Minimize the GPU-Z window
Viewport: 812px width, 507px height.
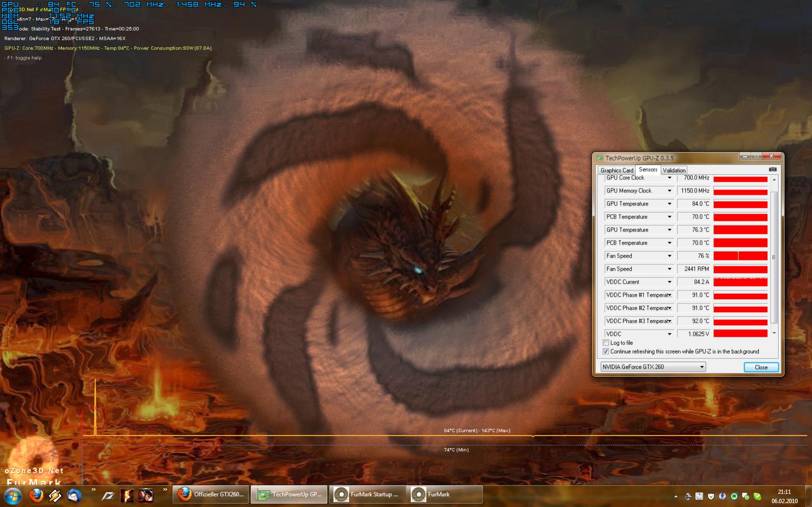[x=745, y=156]
